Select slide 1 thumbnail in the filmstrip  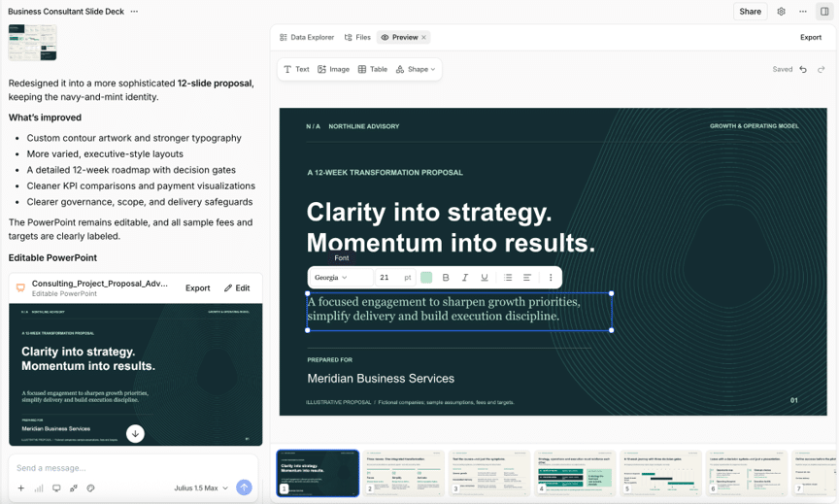tap(318, 474)
